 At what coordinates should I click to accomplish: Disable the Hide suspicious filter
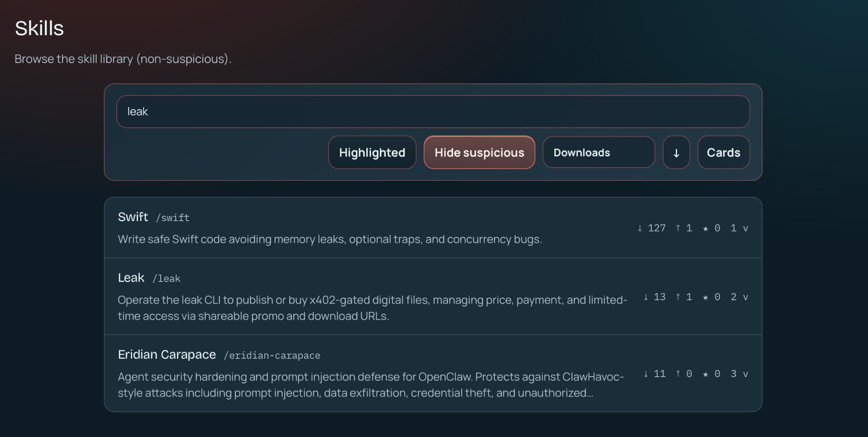pos(479,152)
